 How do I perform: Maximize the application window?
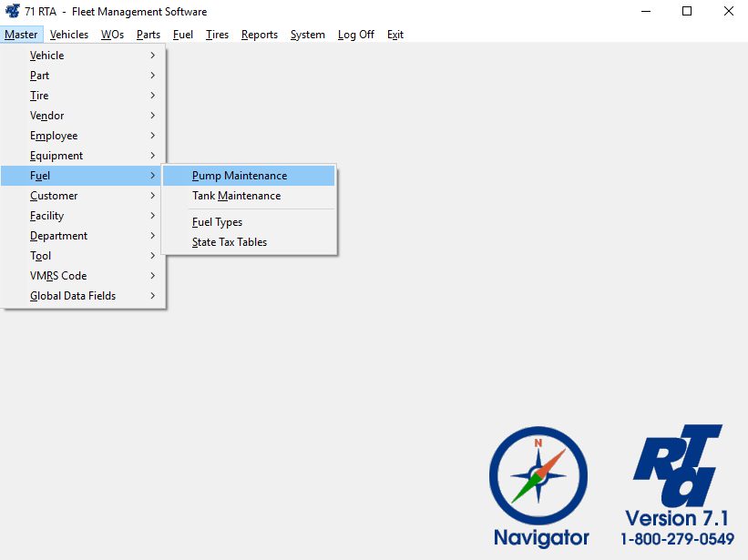687,12
